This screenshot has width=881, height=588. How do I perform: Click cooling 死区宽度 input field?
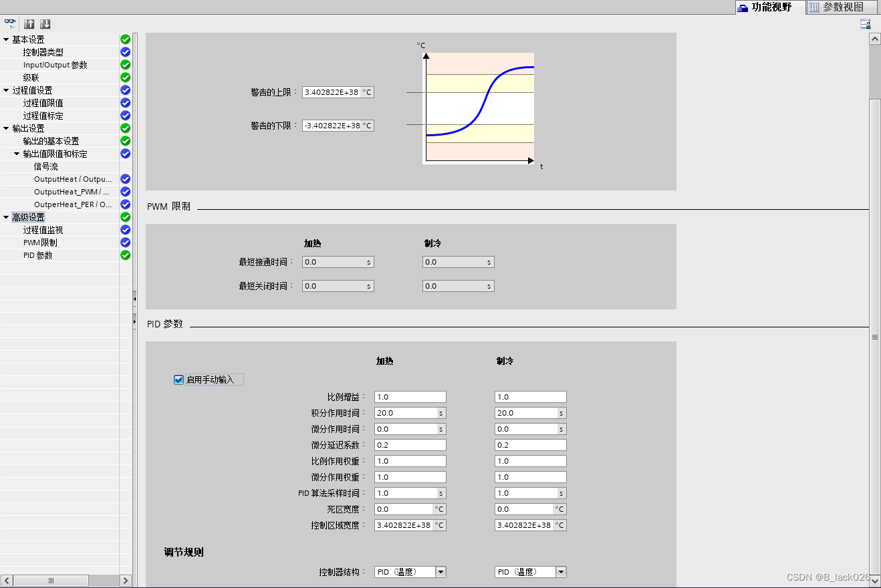pyautogui.click(x=531, y=509)
